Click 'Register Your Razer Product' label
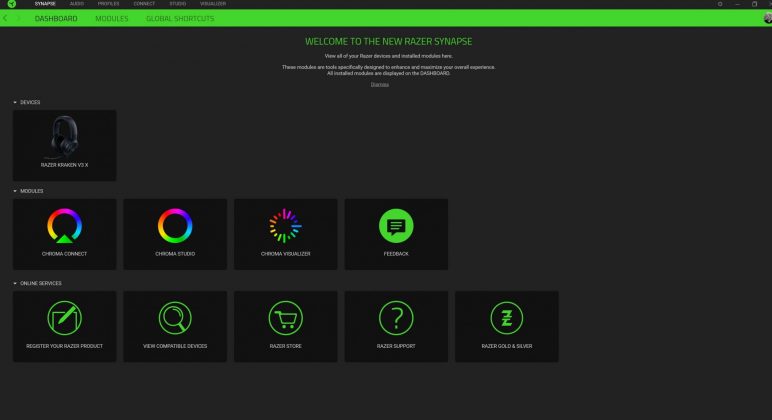Screen dimensions: 772x420 (64, 346)
